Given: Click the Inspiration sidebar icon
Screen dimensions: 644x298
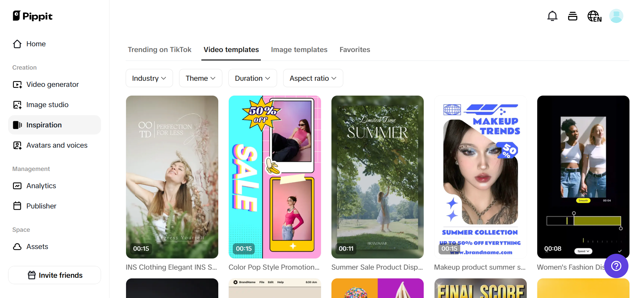Looking at the screenshot, I should tap(17, 125).
